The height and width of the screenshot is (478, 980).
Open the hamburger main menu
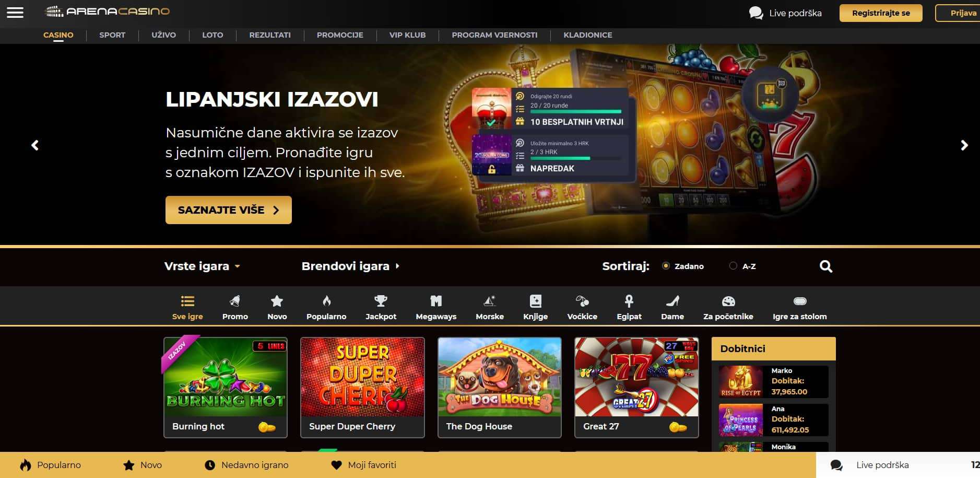pyautogui.click(x=15, y=12)
